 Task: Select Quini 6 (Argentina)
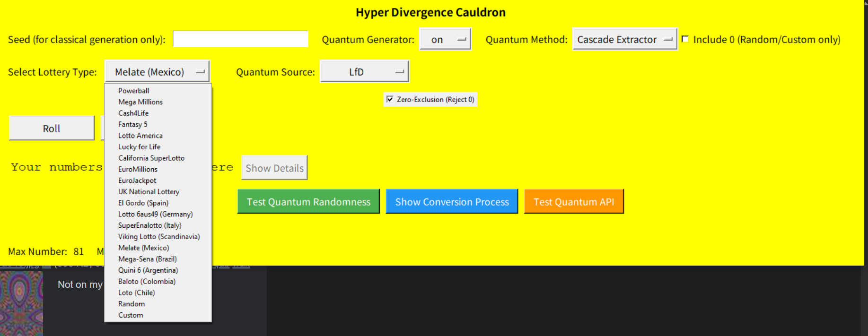pos(158,270)
